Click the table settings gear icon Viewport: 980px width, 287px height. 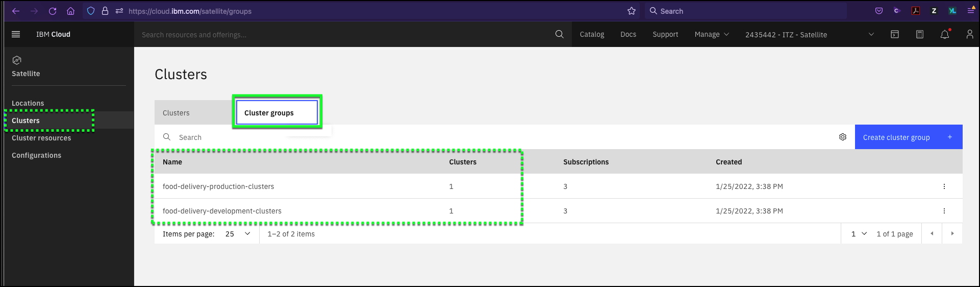[843, 137]
